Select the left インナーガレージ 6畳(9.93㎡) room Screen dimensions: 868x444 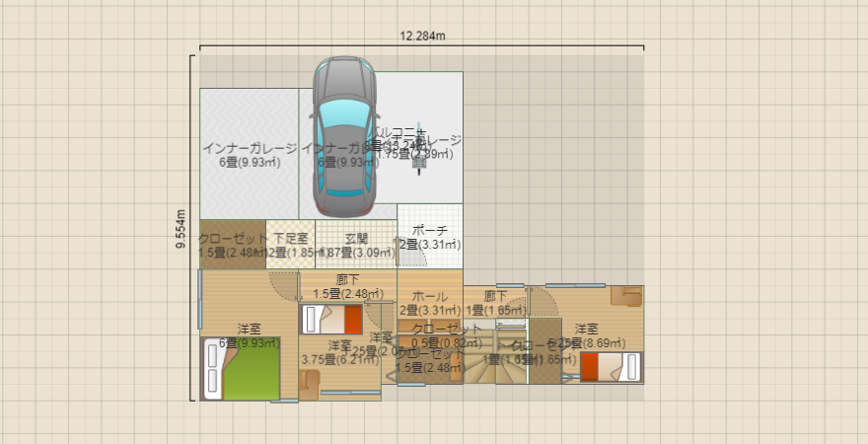click(250, 155)
